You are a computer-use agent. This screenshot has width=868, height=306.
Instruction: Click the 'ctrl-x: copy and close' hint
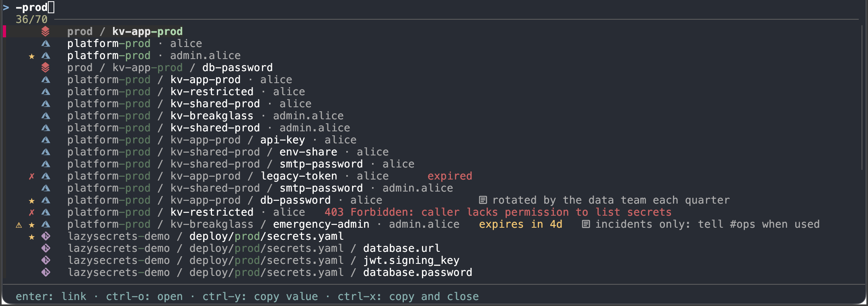408,296
